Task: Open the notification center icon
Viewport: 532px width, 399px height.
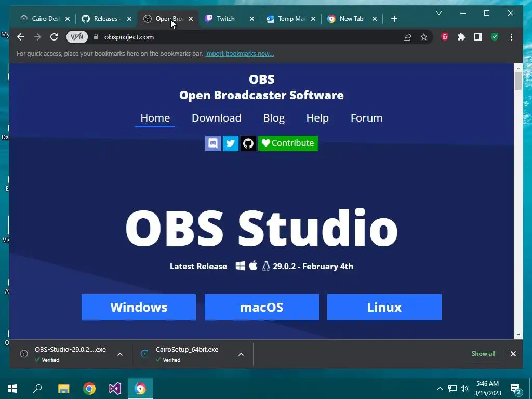Action: [516, 389]
